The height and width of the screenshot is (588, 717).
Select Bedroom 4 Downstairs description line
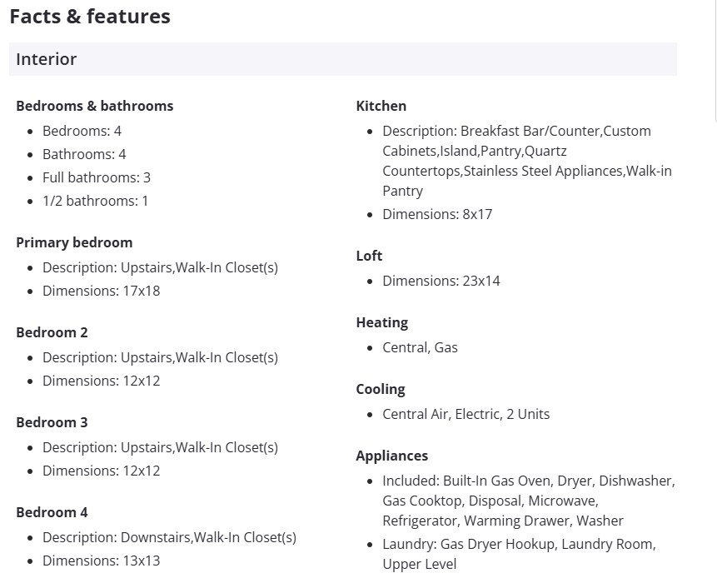tap(169, 537)
